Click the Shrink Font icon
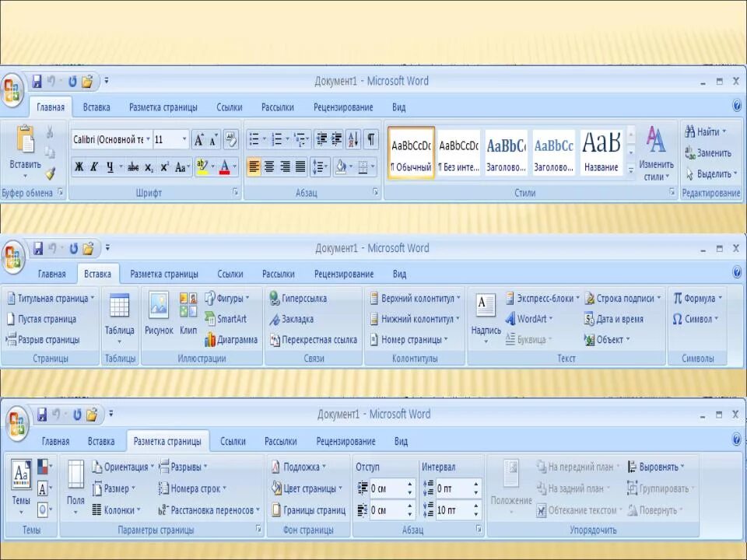Viewport: 747px width, 560px height. [x=213, y=139]
